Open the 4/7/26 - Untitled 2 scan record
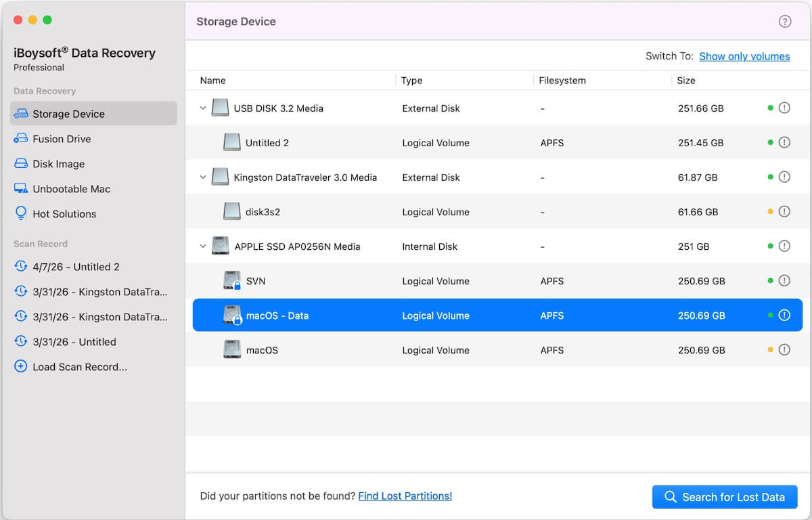This screenshot has width=812, height=520. [x=93, y=267]
